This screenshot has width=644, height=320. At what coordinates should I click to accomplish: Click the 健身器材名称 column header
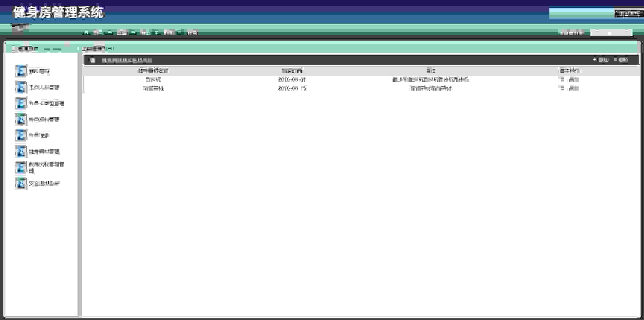(x=153, y=71)
